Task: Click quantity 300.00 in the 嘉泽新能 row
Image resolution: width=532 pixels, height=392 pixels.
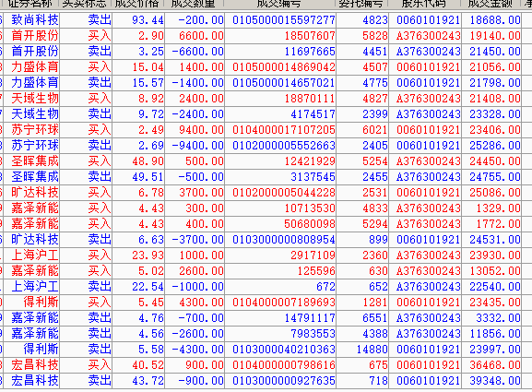Action: click(205, 208)
